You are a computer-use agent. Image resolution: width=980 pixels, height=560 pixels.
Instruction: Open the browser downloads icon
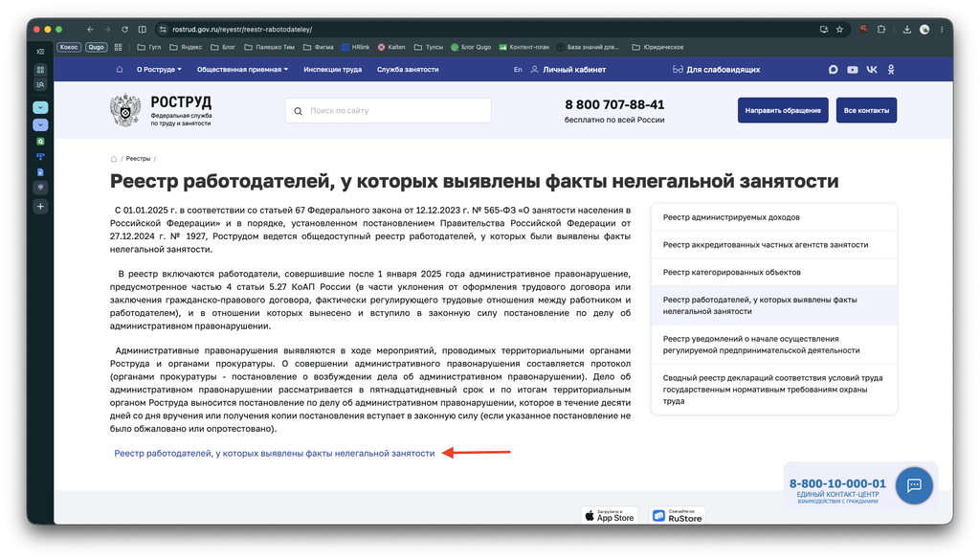(907, 30)
